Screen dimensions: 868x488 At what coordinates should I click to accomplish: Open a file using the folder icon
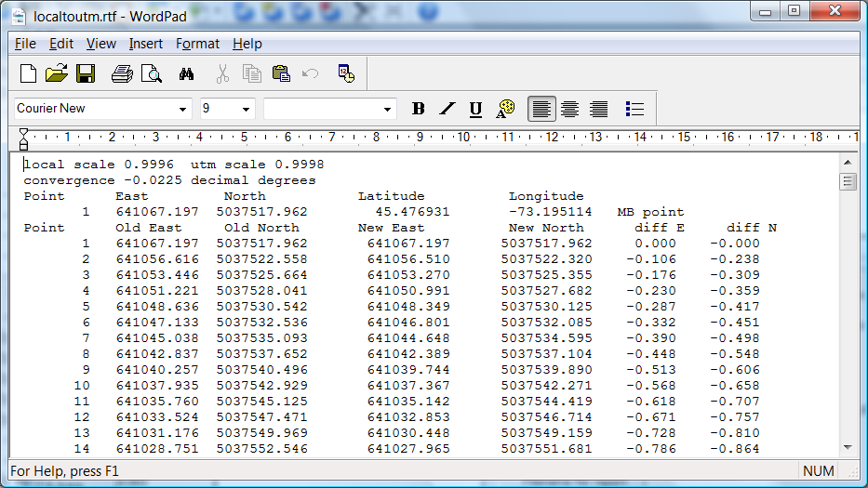click(x=57, y=73)
